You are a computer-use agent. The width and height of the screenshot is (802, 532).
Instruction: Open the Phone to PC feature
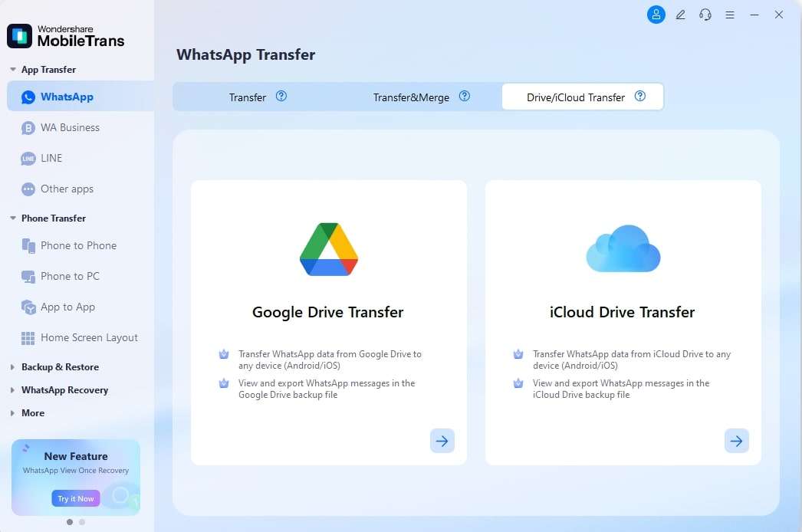[x=70, y=276]
